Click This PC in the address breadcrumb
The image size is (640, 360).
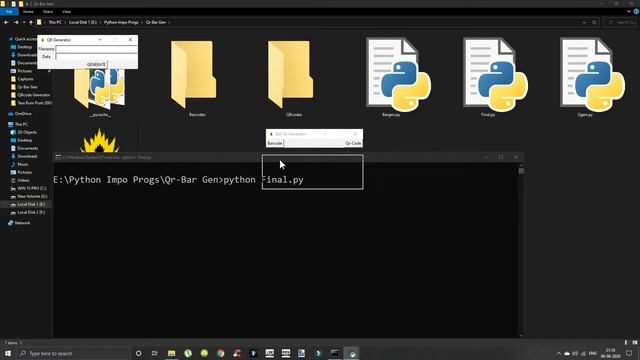coord(55,22)
